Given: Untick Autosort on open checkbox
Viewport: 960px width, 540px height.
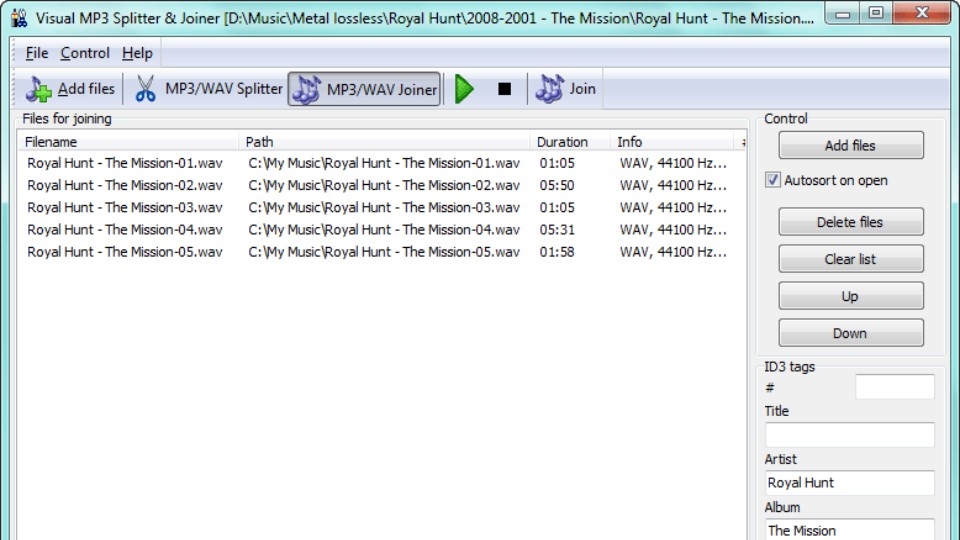Looking at the screenshot, I should point(773,180).
